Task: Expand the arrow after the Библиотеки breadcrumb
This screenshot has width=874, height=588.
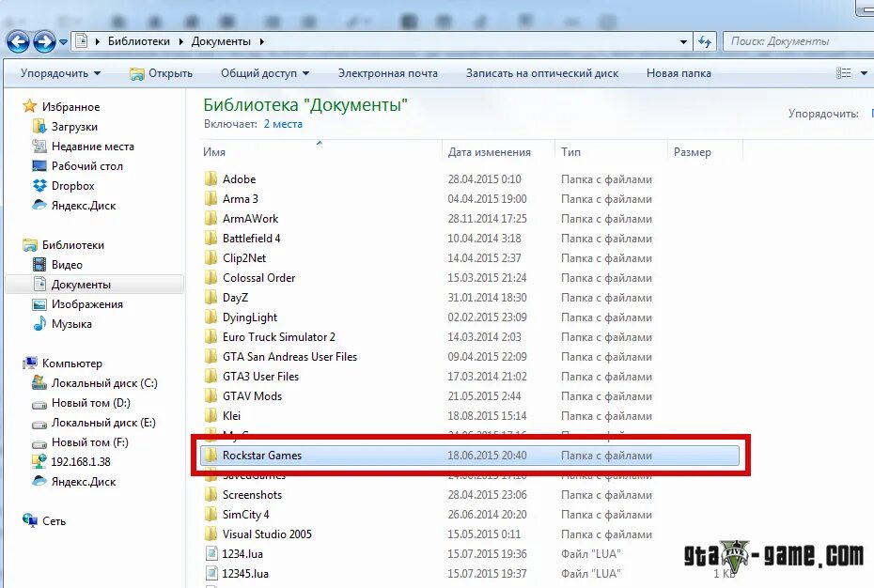Action: point(181,41)
